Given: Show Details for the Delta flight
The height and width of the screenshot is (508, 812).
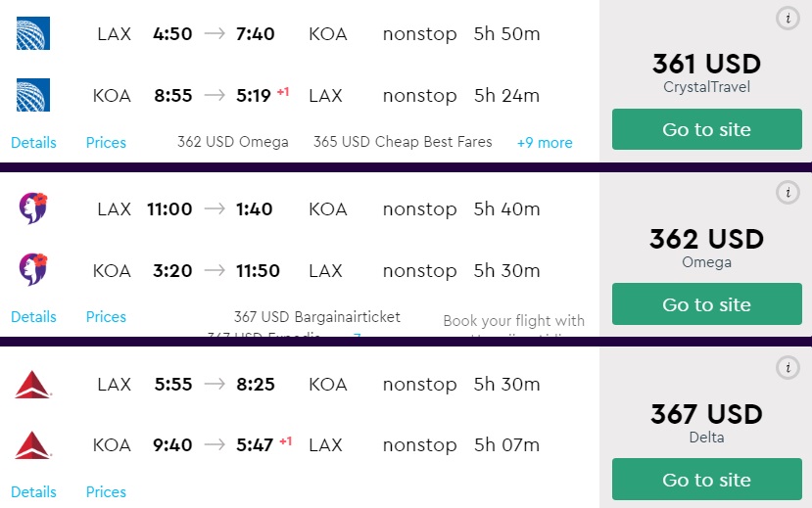Looking at the screenshot, I should [33, 492].
